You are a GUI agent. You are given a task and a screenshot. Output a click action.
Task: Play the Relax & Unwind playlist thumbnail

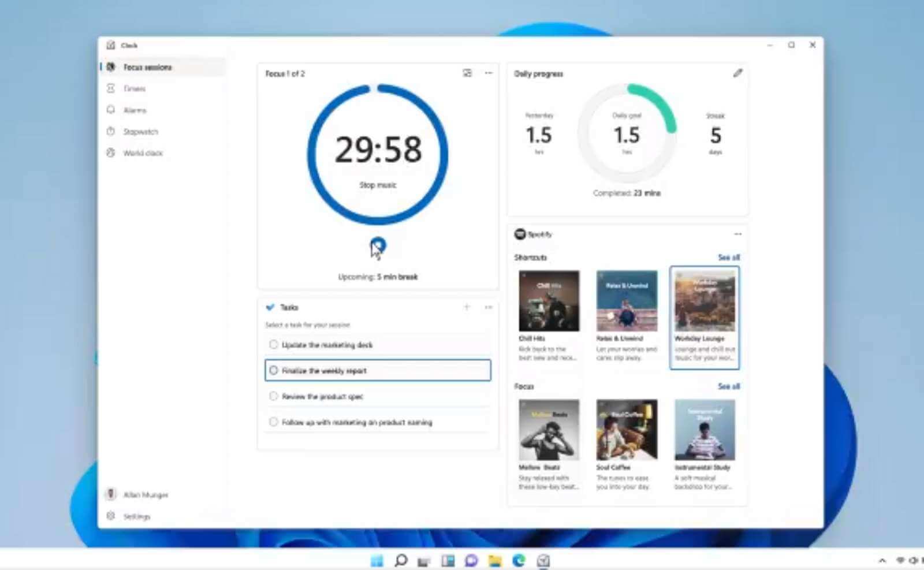[x=627, y=301]
